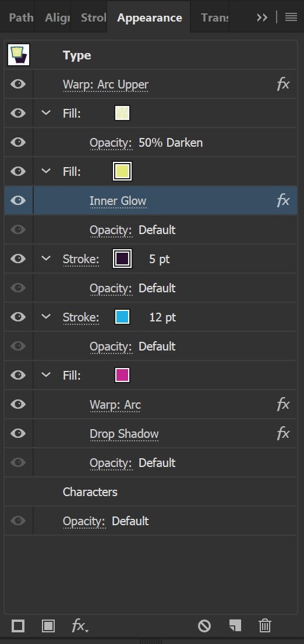Image resolution: width=304 pixels, height=644 pixels.
Task: Switch to the Path tab
Action: (x=21, y=17)
